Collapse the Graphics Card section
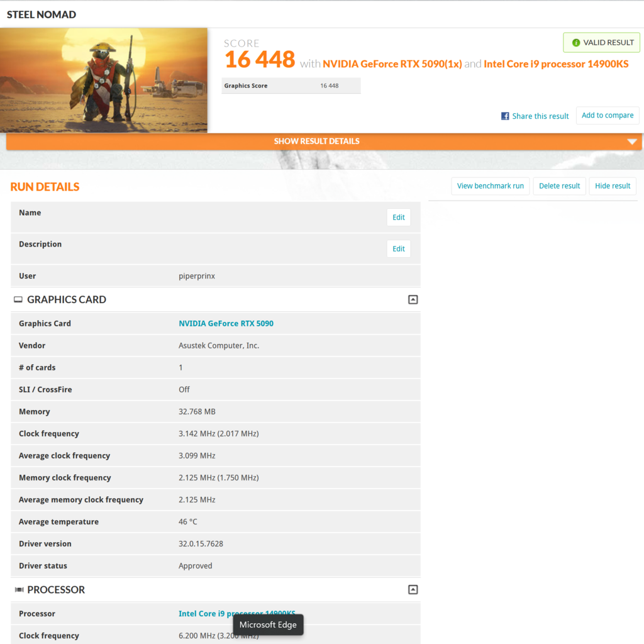The height and width of the screenshot is (644, 644). tap(413, 300)
